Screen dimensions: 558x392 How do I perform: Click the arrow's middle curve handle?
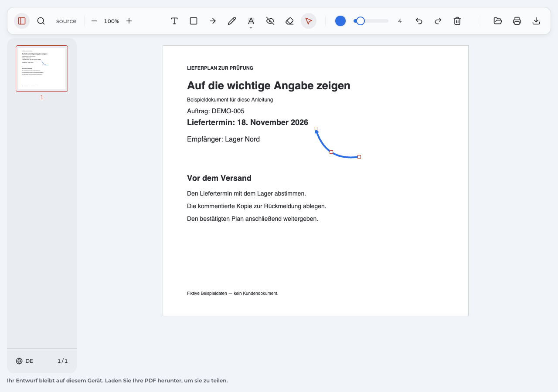[331, 152]
